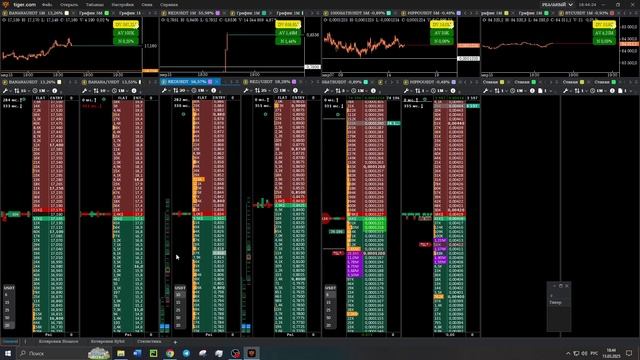Click teal color swatch on 1000SATSUSDT 5M tab

[389, 13]
